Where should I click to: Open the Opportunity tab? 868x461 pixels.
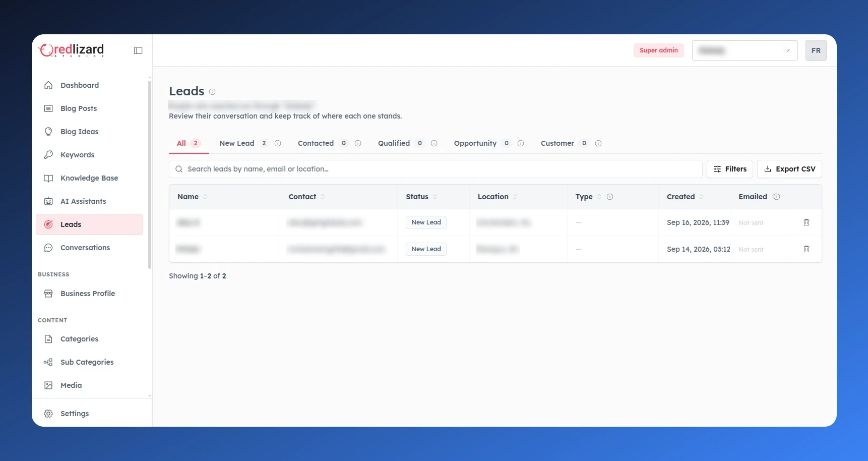pyautogui.click(x=482, y=143)
